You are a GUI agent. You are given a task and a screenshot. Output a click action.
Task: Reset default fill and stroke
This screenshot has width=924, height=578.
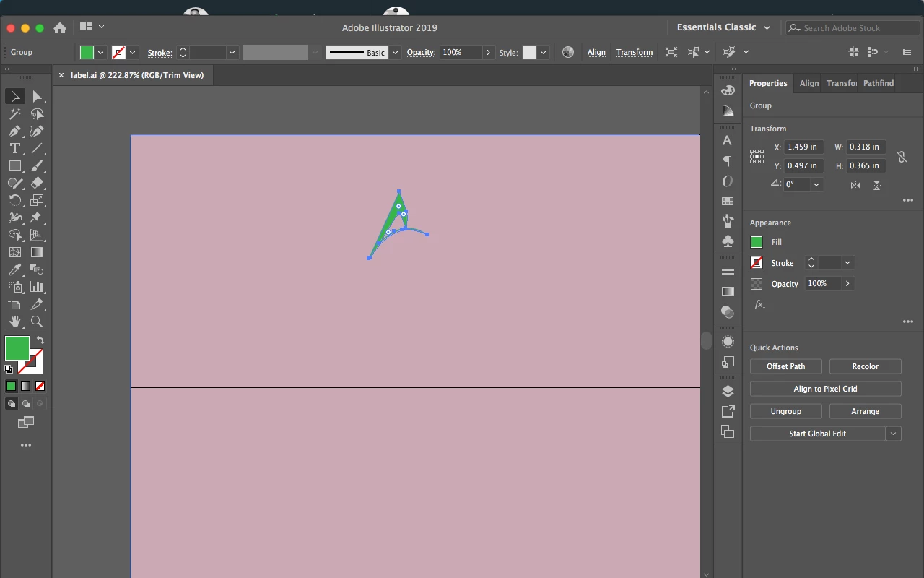click(9, 368)
